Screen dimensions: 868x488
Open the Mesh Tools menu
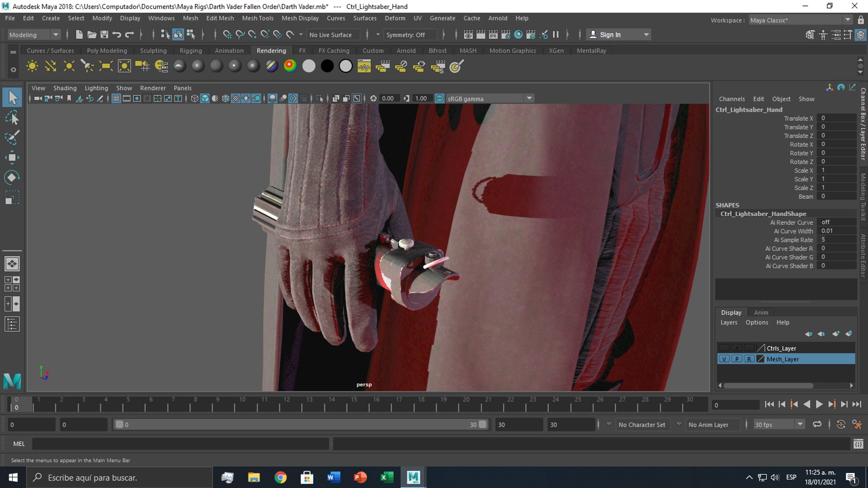[x=257, y=18]
